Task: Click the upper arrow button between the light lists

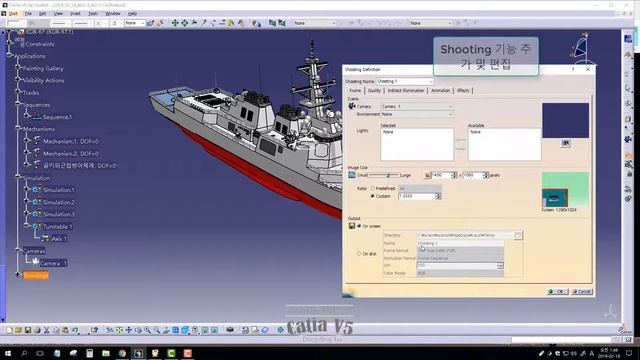Action: [460, 140]
